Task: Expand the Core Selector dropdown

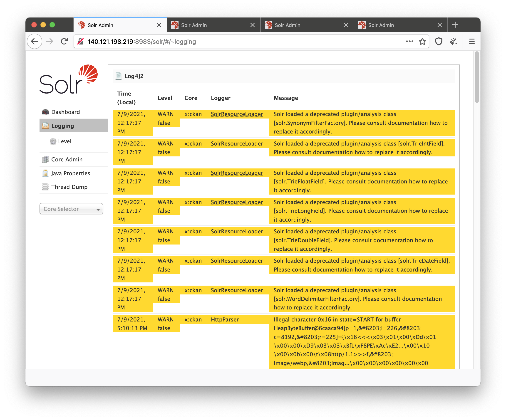Action: (x=71, y=209)
